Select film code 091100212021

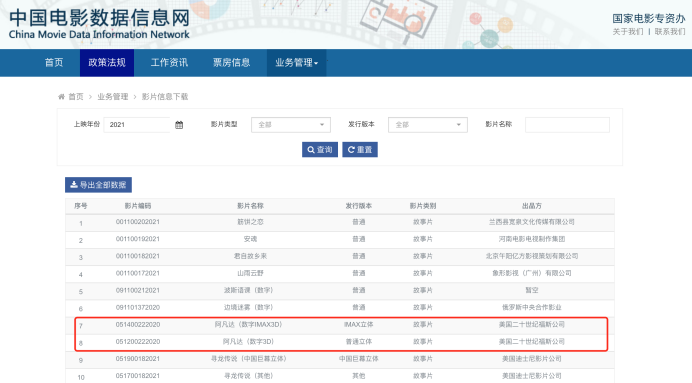pos(138,290)
